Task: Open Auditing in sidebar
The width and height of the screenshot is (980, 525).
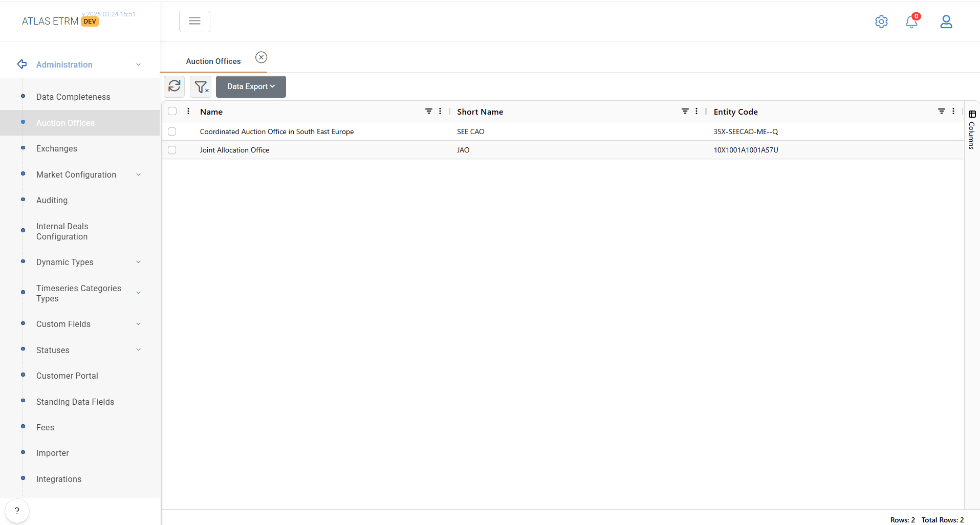Action: click(52, 200)
